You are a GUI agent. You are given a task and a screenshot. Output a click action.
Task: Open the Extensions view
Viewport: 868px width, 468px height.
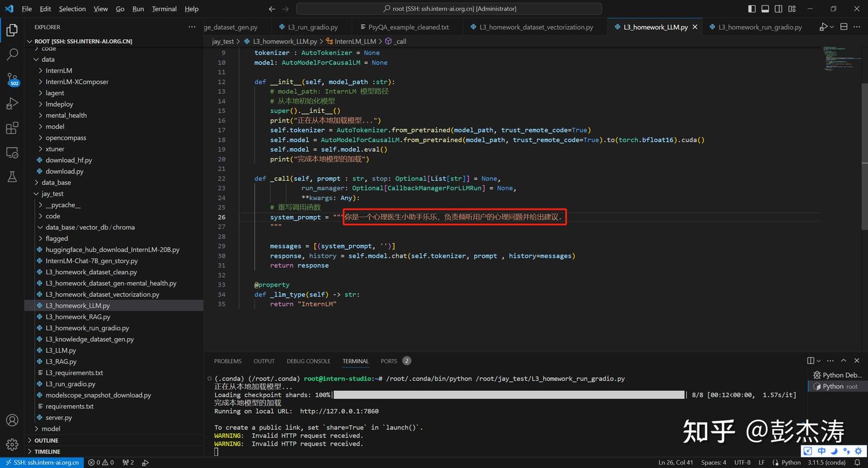(12, 128)
